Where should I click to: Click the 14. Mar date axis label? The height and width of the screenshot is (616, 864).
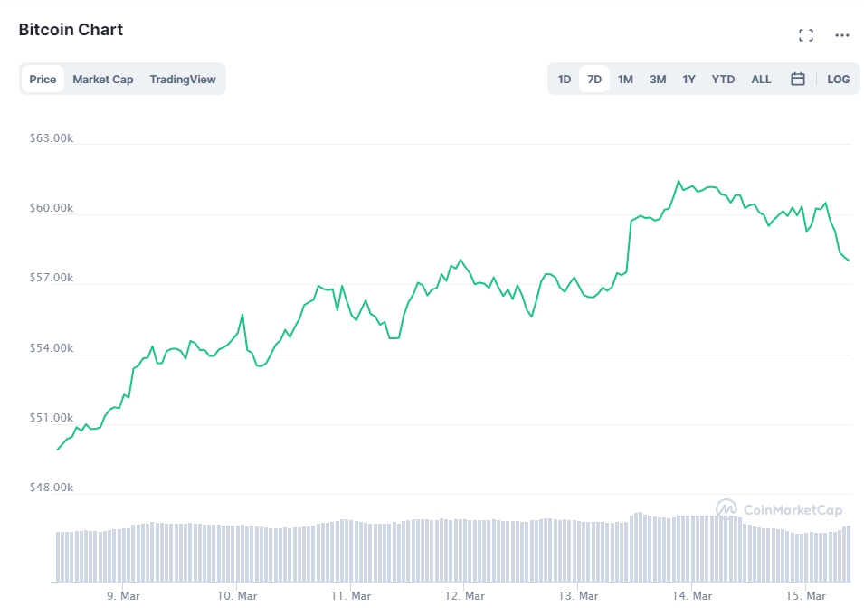tap(694, 595)
